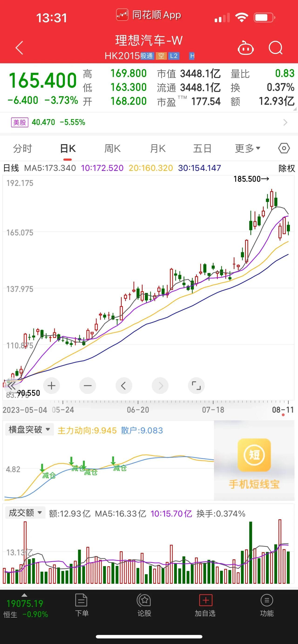Expand the 美股 quote row chevron

(x=285, y=122)
